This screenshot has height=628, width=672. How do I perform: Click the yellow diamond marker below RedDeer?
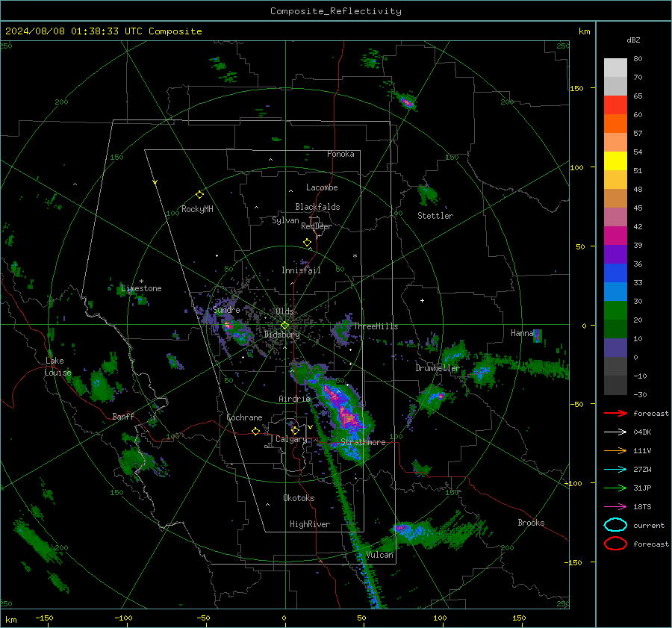308,243
